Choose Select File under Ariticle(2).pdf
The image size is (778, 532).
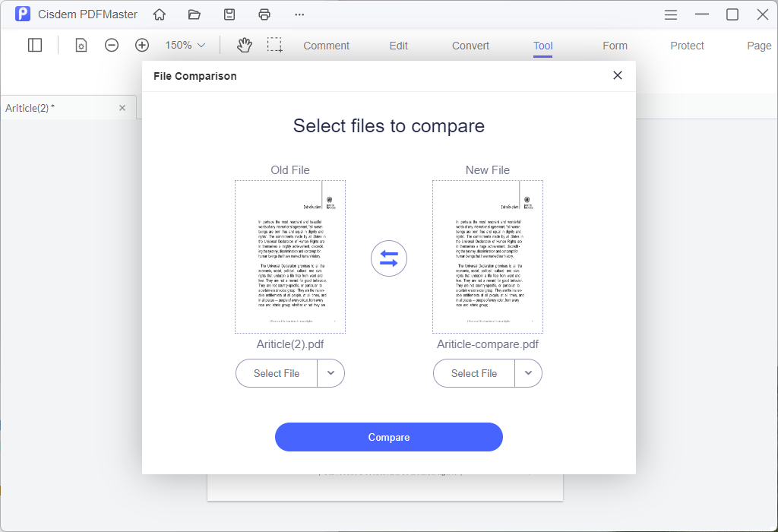pyautogui.click(x=276, y=373)
